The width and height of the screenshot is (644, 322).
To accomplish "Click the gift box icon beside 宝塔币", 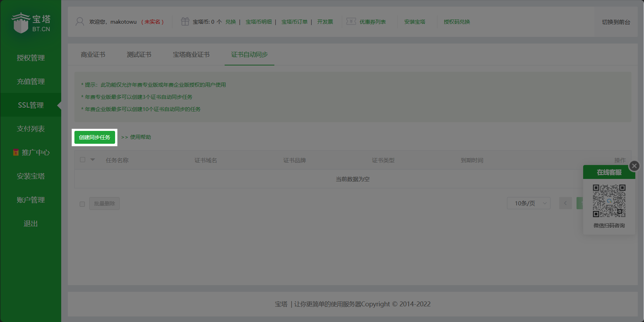I will tap(185, 22).
